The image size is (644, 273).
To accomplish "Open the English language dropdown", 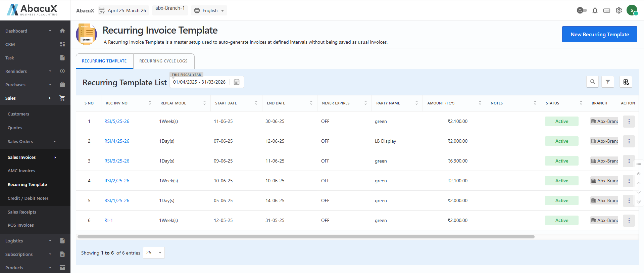I will (x=209, y=10).
